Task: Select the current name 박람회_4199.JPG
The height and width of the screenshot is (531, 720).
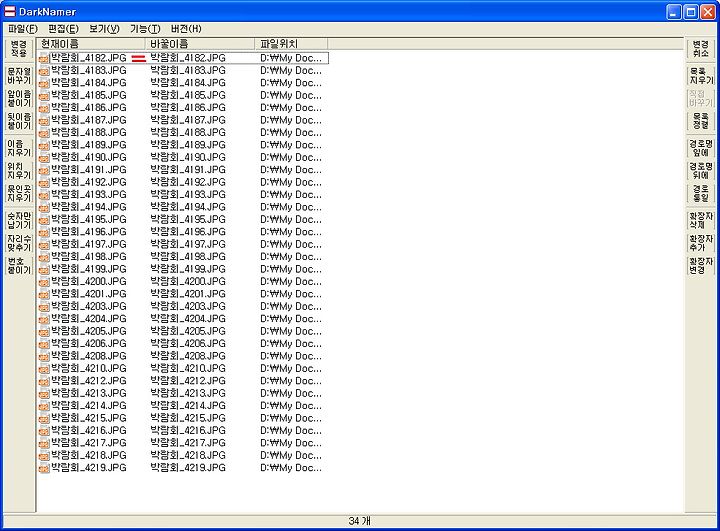Action: pos(88,269)
